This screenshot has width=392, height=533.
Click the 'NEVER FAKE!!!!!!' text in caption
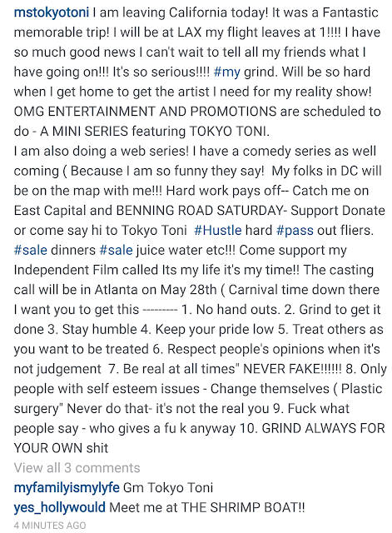pos(292,369)
